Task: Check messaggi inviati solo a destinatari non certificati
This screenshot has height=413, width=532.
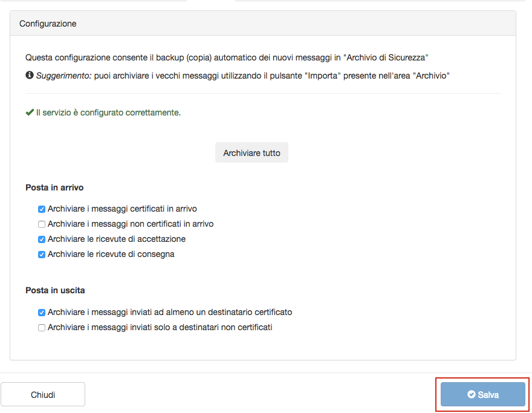Action: click(42, 328)
